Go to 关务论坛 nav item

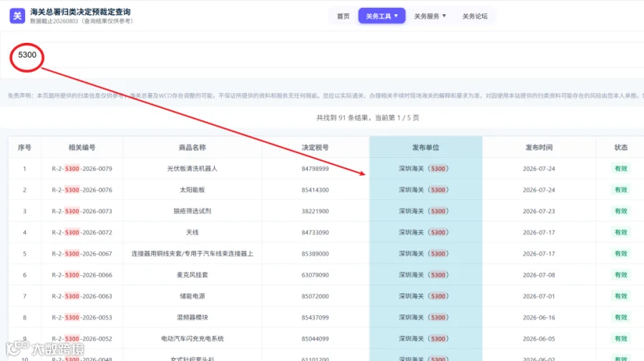click(x=475, y=16)
